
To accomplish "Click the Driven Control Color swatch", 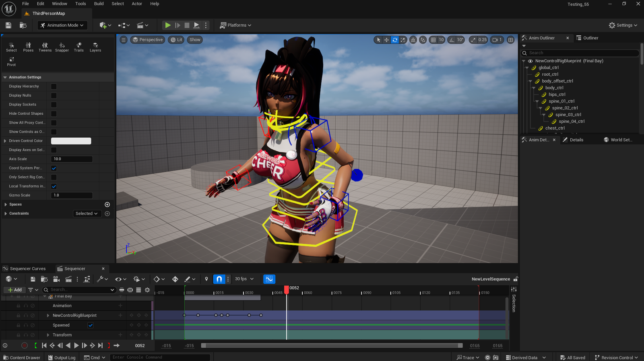I will (71, 141).
